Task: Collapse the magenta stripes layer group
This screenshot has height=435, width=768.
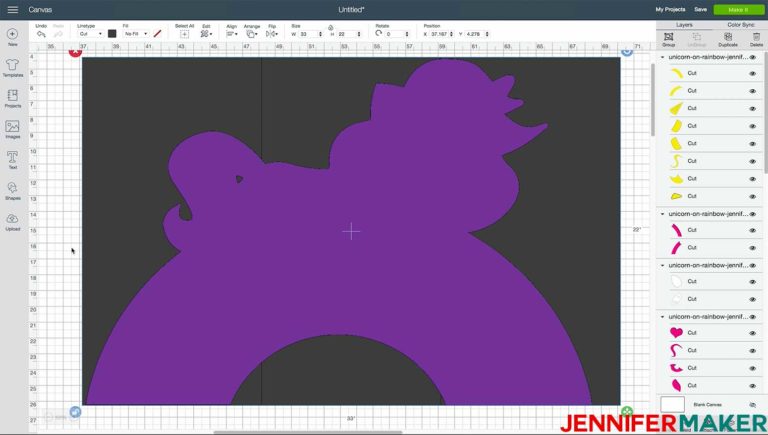Action: pyautogui.click(x=663, y=214)
